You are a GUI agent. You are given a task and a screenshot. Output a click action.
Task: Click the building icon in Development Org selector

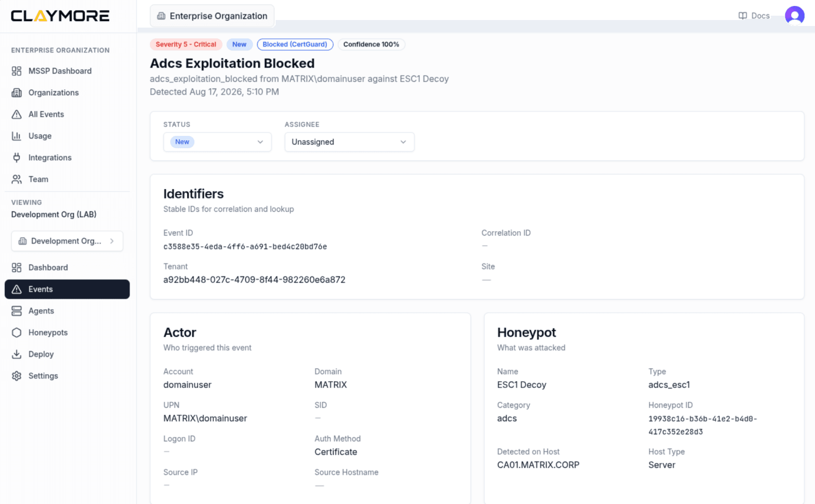[23, 241]
